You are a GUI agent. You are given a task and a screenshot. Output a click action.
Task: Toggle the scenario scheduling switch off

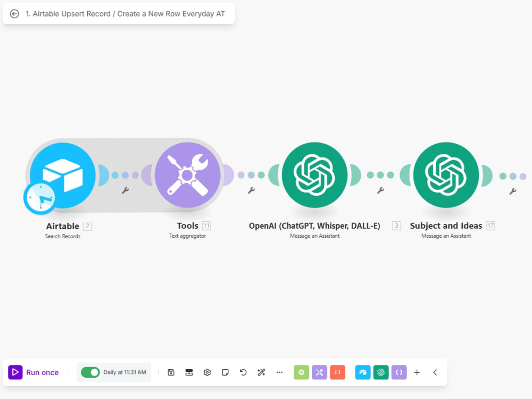click(x=90, y=372)
